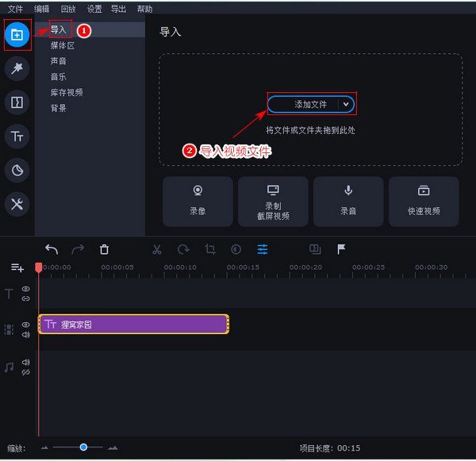Open the Titles panel icon in the sidebar

pos(17,136)
